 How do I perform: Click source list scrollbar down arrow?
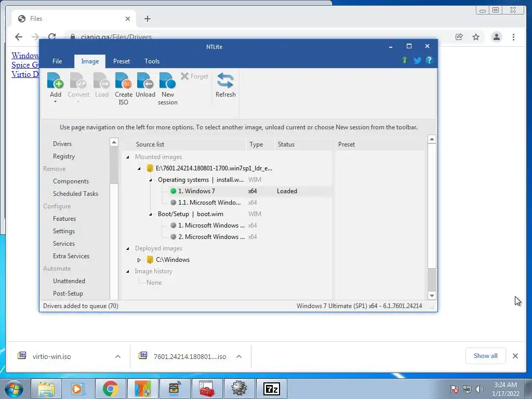coord(432,296)
